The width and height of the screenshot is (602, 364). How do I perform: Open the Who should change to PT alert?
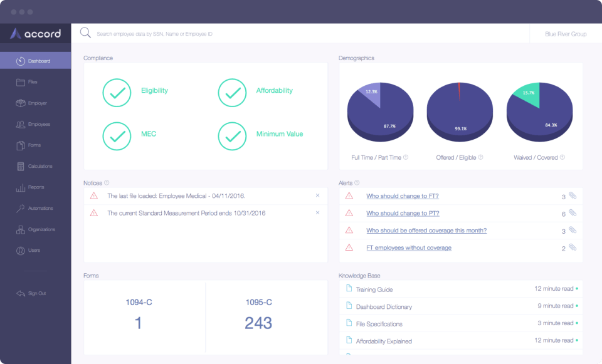402,213
